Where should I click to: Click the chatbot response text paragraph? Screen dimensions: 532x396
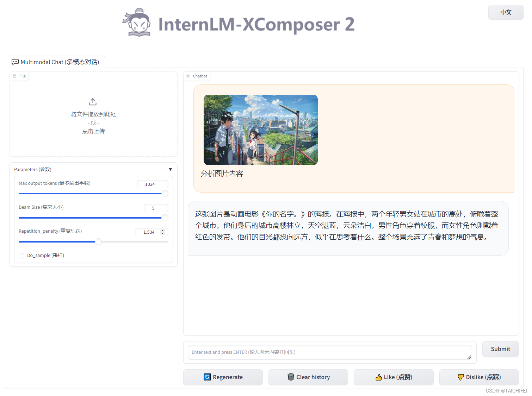coord(347,225)
